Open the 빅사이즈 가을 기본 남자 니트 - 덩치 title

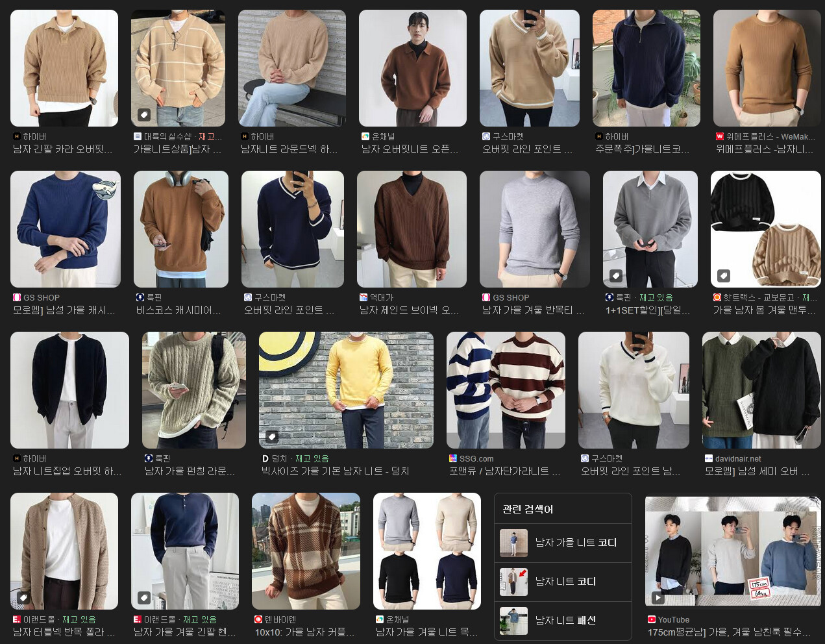coord(336,471)
